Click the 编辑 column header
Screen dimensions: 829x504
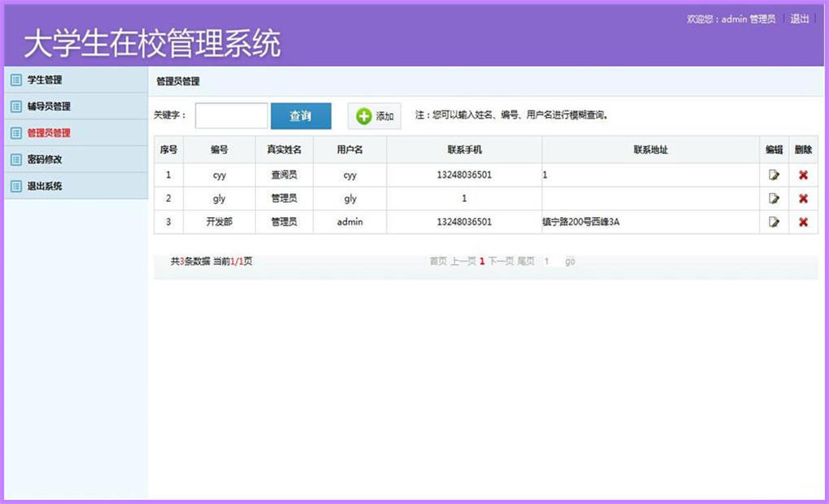pos(774,150)
